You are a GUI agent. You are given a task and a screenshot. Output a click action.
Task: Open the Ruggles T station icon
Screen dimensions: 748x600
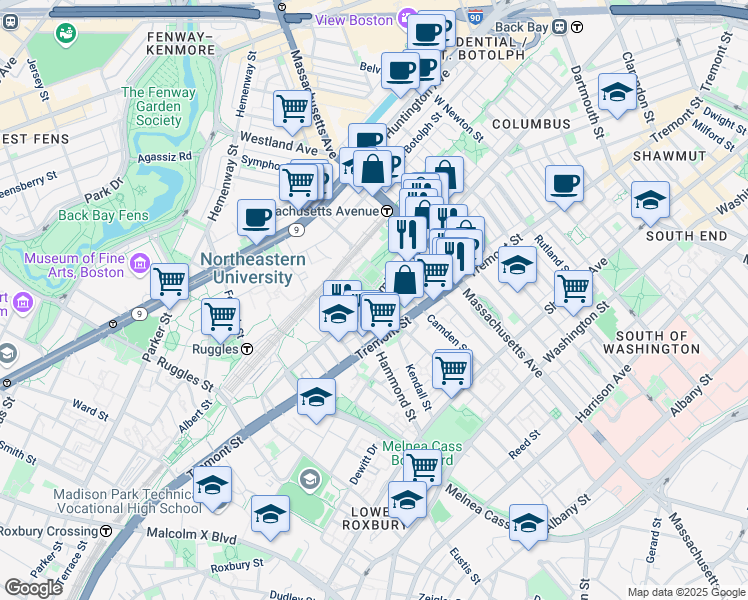(x=247, y=349)
